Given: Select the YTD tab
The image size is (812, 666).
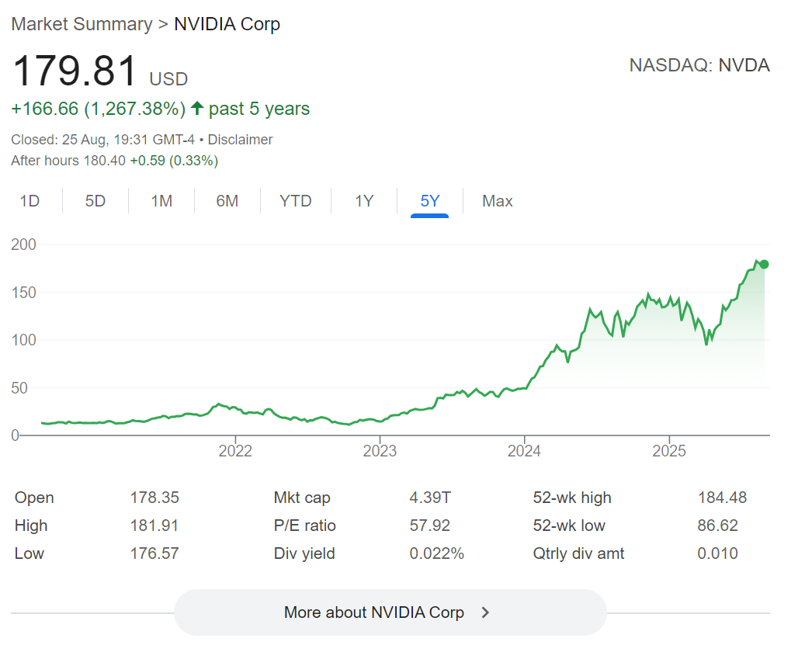Looking at the screenshot, I should [296, 201].
